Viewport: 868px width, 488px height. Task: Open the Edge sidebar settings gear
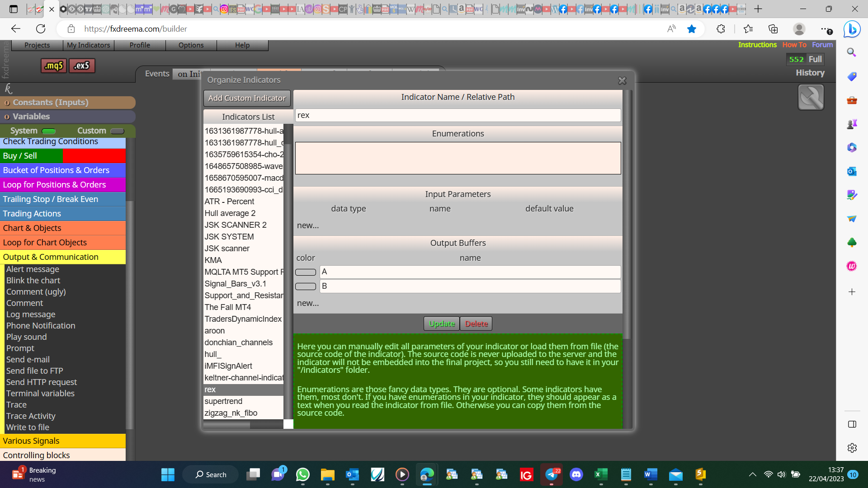(852, 448)
